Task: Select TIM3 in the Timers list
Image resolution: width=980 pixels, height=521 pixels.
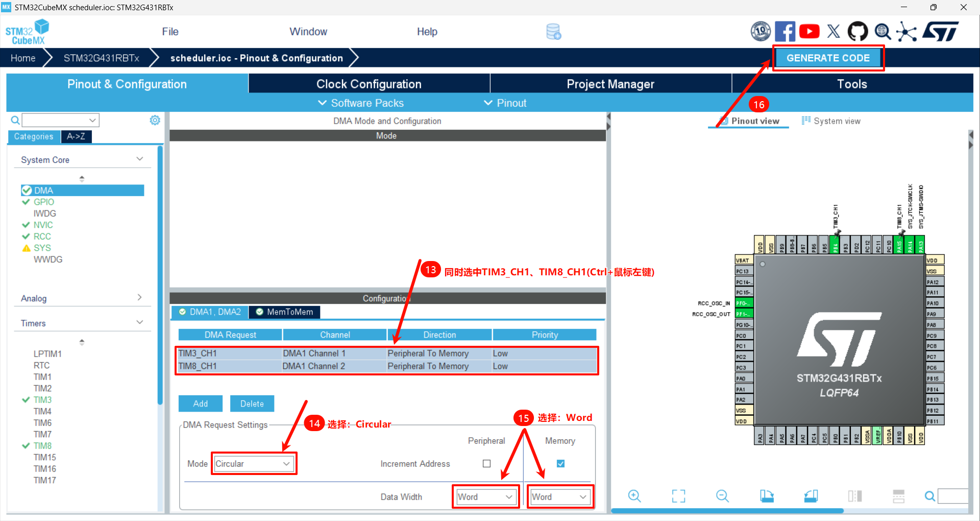Action: (x=43, y=399)
